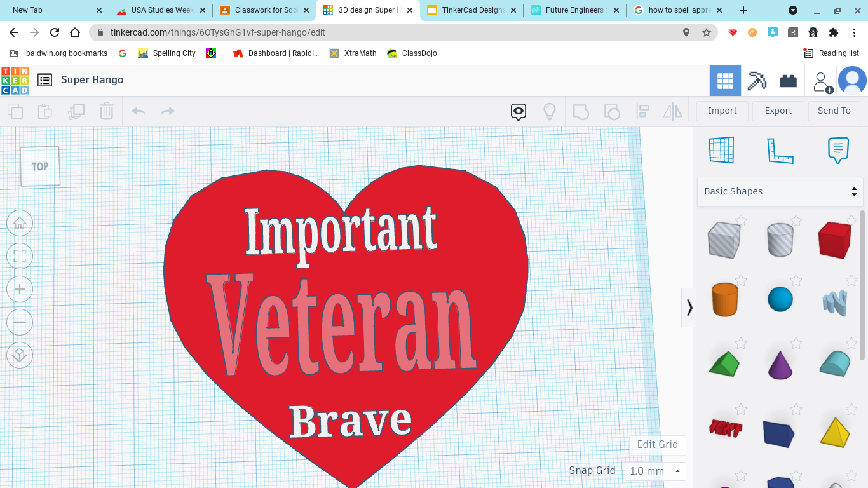The height and width of the screenshot is (488, 868).
Task: Select the yellow Pyramid shape
Action: pyautogui.click(x=835, y=431)
